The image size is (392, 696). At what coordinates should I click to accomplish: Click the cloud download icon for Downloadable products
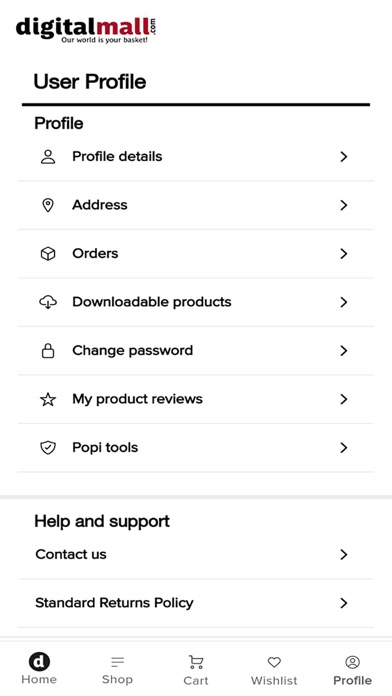(48, 302)
